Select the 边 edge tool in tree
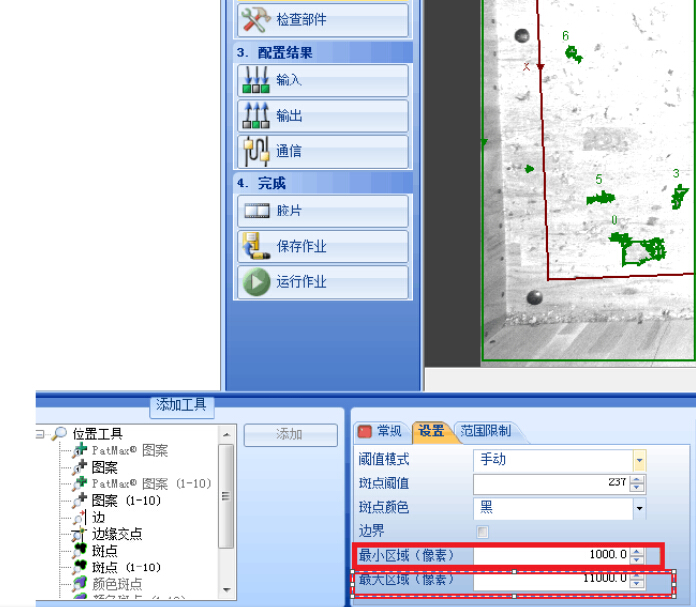 click(x=98, y=517)
